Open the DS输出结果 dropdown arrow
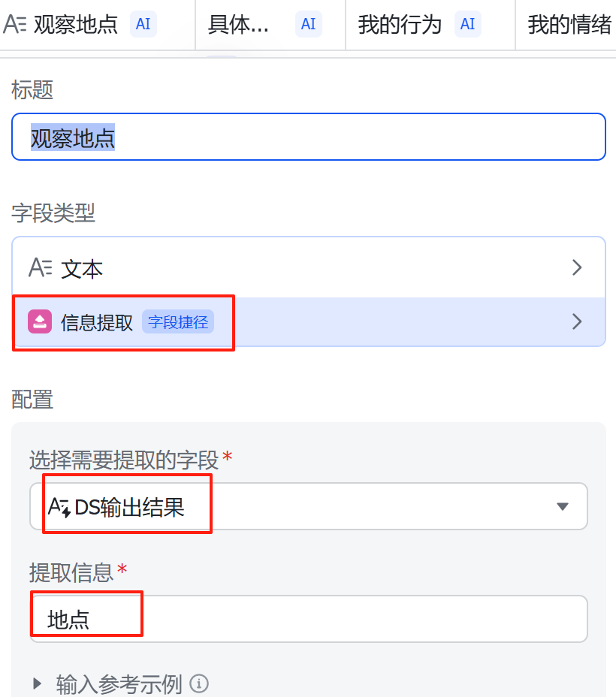Screen dimensions: 616x697 pos(562,507)
